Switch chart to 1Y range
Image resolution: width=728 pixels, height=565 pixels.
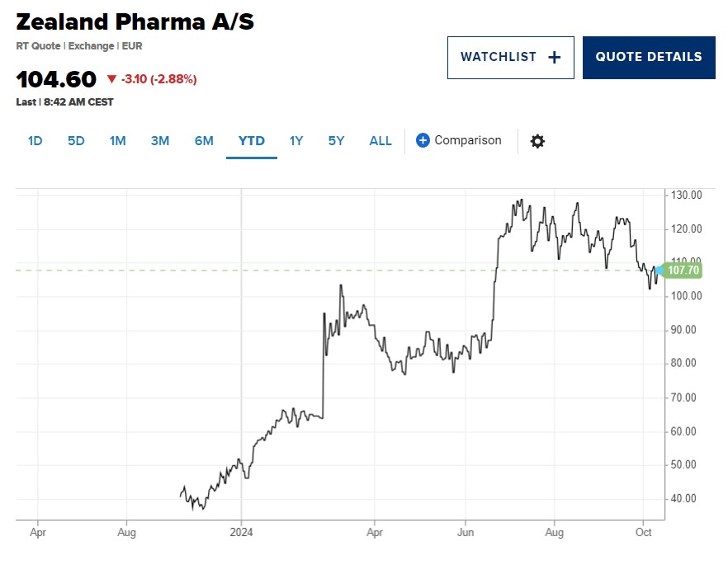[296, 141]
